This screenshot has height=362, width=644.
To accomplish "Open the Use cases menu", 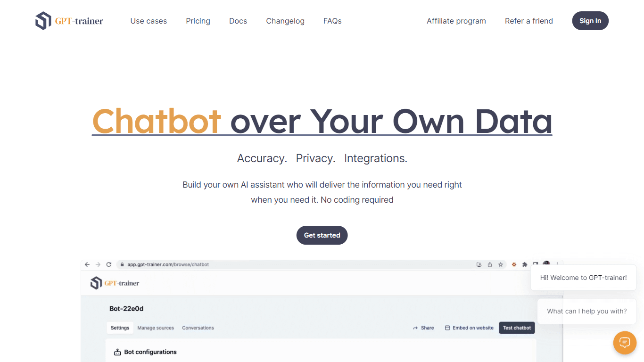I will point(149,21).
